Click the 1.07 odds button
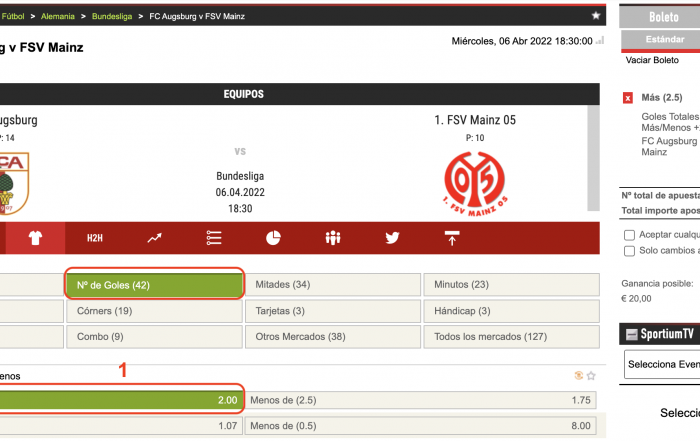This screenshot has height=441, width=700. coord(121,426)
